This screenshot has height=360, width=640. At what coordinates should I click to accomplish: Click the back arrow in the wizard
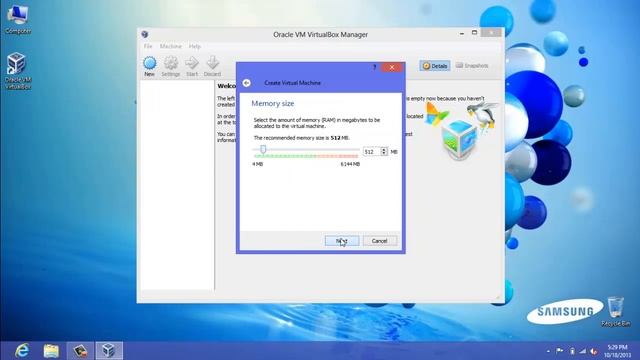click(x=247, y=83)
